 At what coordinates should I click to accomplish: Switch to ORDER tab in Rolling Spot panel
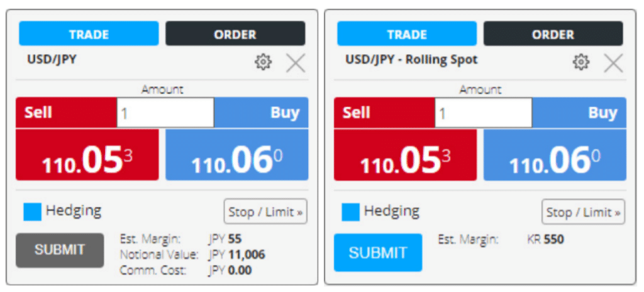click(x=553, y=34)
